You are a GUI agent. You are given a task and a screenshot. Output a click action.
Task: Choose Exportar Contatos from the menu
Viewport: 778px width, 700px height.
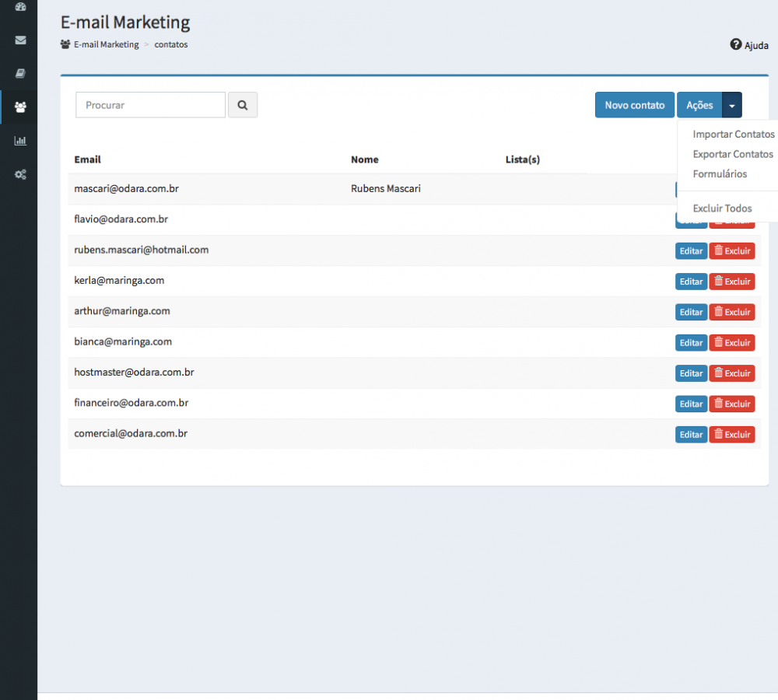coord(732,154)
